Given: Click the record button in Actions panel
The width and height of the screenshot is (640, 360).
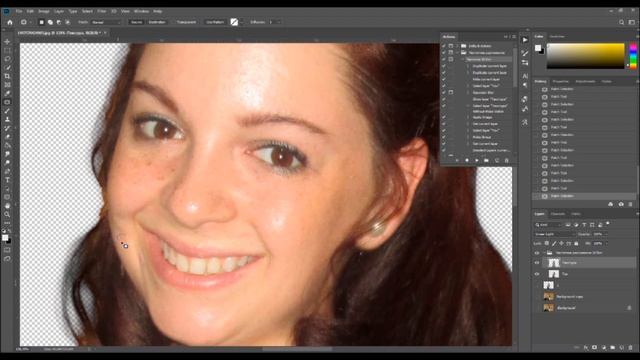Looking at the screenshot, I should click(467, 160).
